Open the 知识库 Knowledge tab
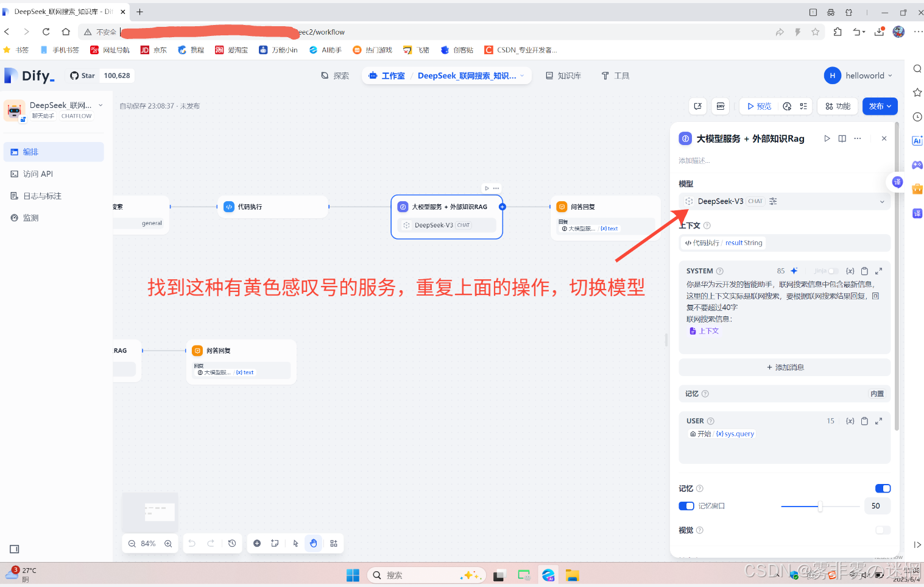924x587 pixels. point(563,76)
